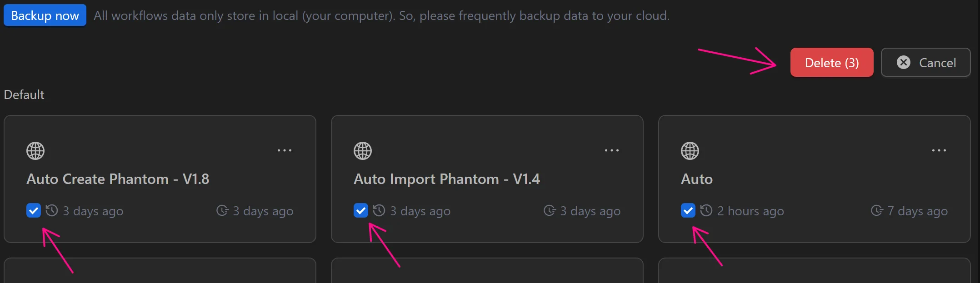The image size is (980, 283).
Task: Click history clock icon on Auto Create Phantom
Action: (x=52, y=211)
